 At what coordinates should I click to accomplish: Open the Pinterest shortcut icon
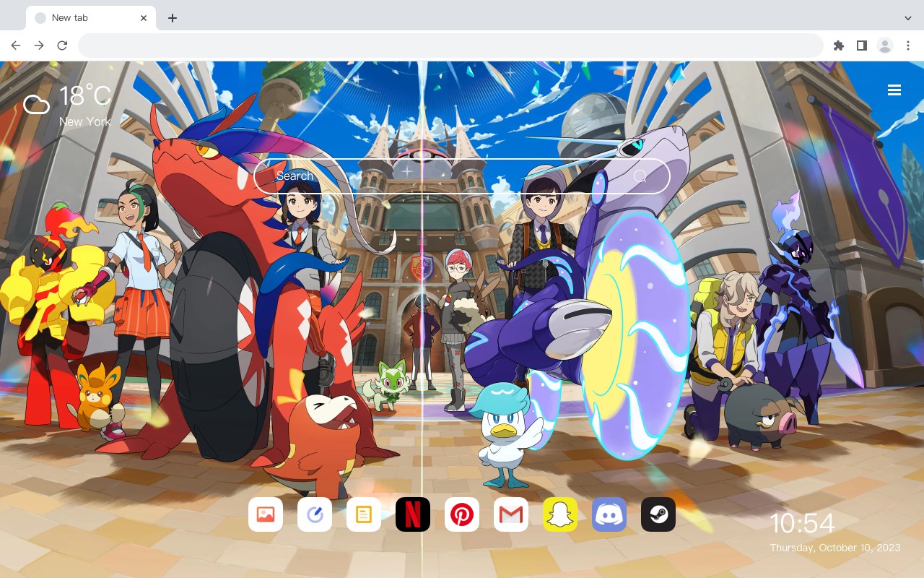point(462,514)
